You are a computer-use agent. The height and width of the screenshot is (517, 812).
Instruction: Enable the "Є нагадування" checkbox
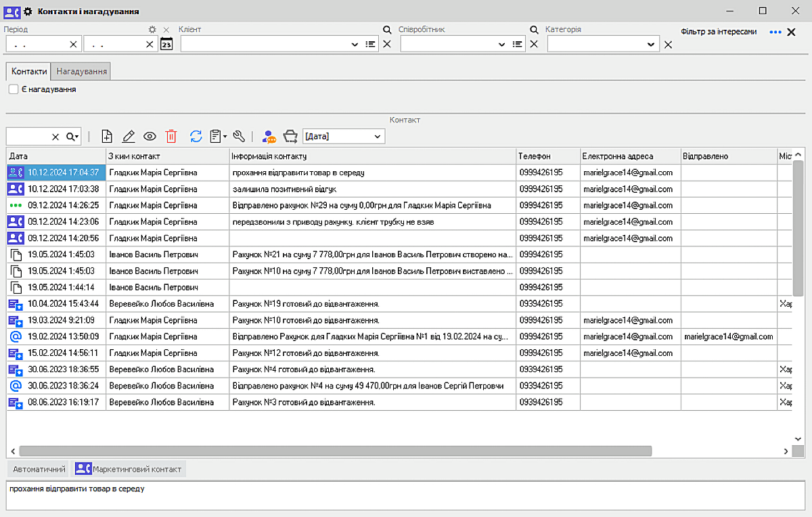14,89
